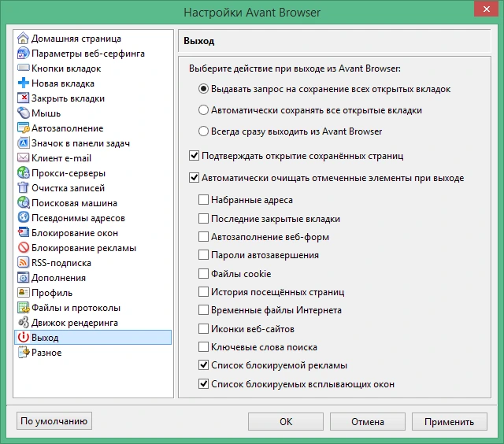This screenshot has width=504, height=444.
Task: Select the Новая вкладка plus icon
Action: [x=23, y=83]
